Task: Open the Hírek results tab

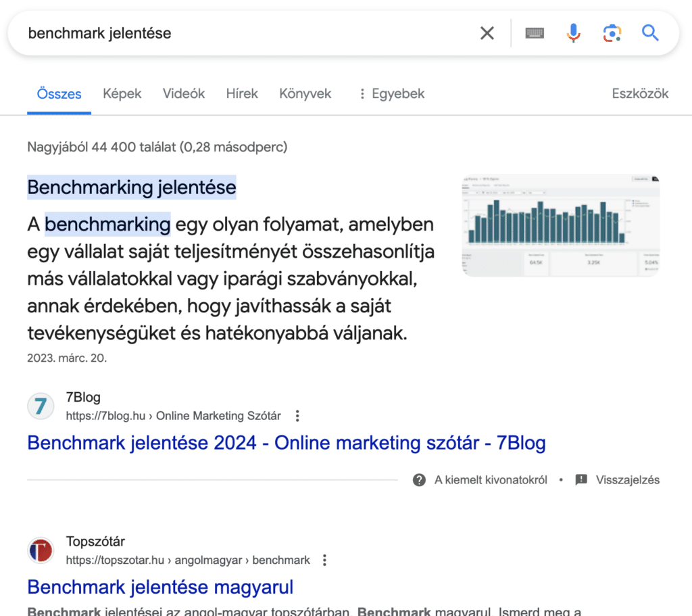Action: (241, 94)
